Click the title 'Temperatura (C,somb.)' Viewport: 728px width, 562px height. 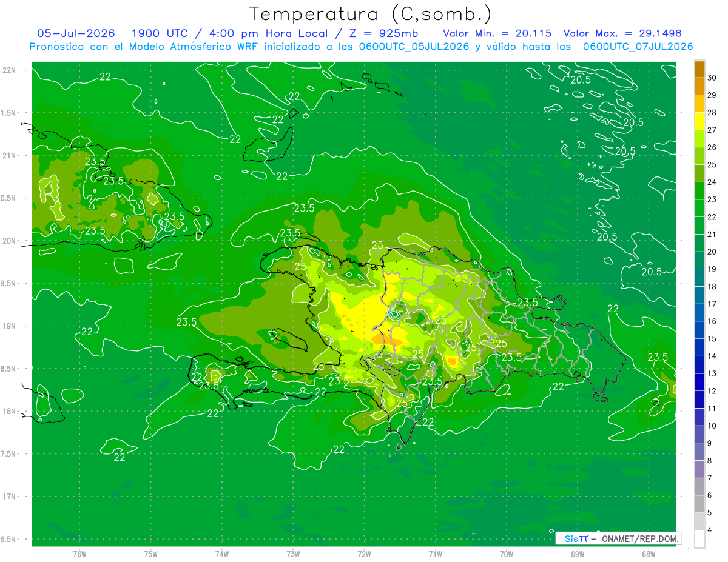[370, 13]
